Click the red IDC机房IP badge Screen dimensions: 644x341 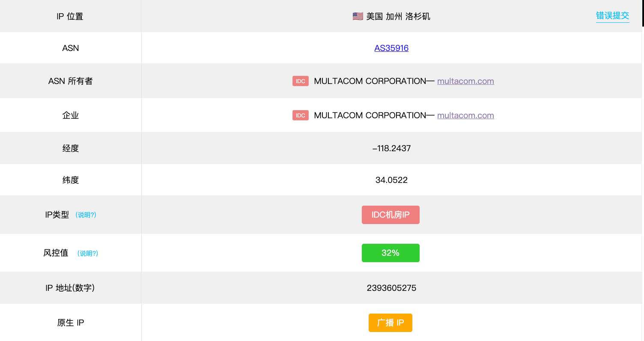point(391,215)
